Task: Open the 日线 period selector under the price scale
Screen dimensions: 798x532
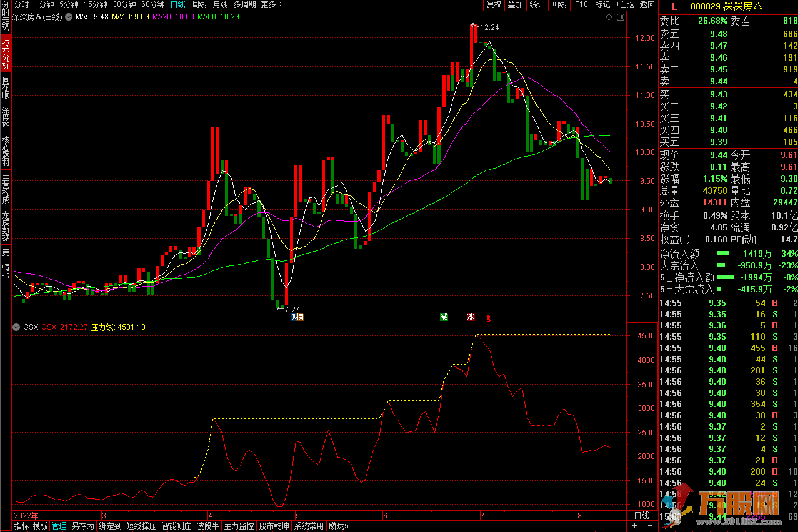Action: coord(642,515)
